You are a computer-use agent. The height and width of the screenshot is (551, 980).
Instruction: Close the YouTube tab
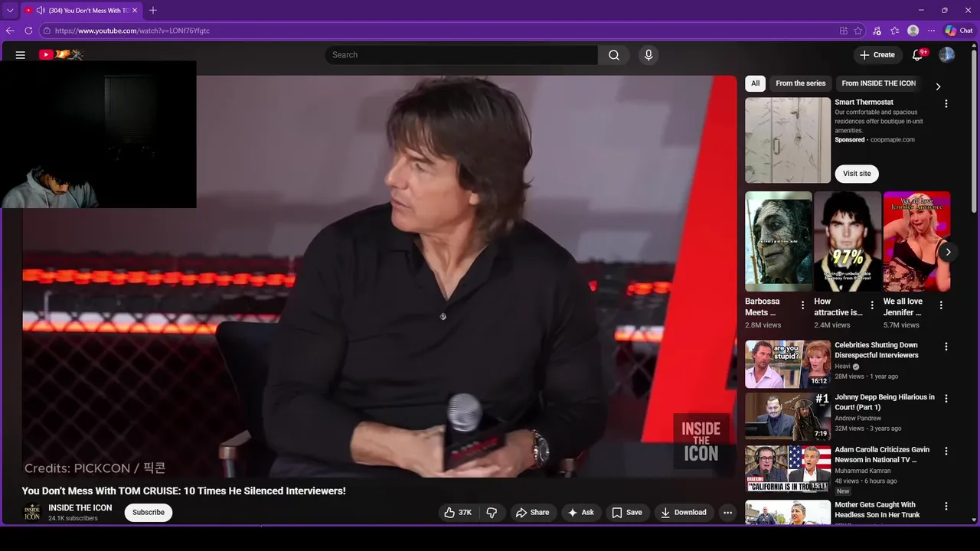[135, 11]
